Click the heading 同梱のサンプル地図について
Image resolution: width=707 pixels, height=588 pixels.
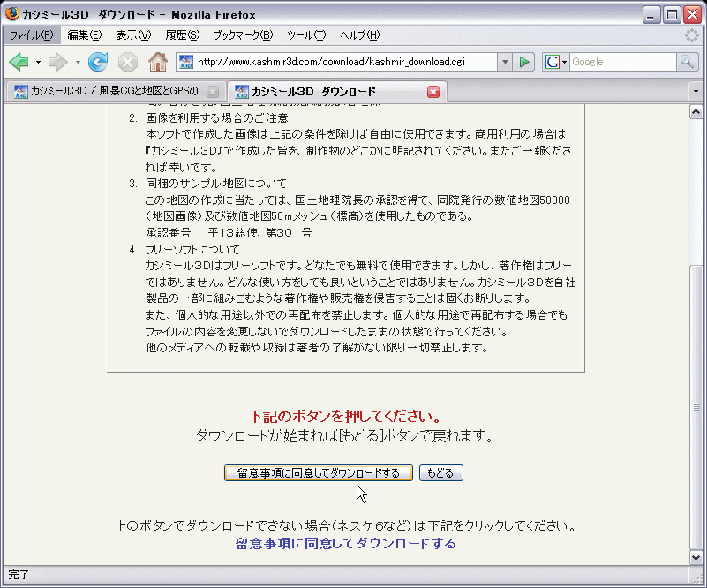click(x=215, y=184)
